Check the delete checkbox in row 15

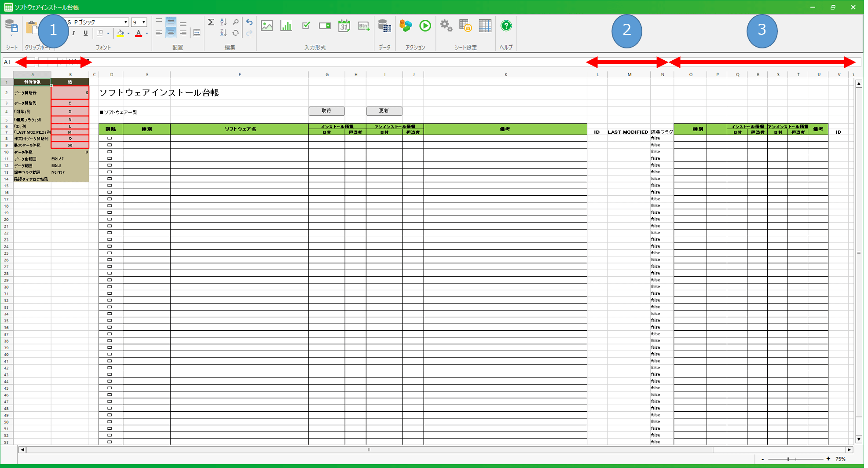pyautogui.click(x=110, y=186)
